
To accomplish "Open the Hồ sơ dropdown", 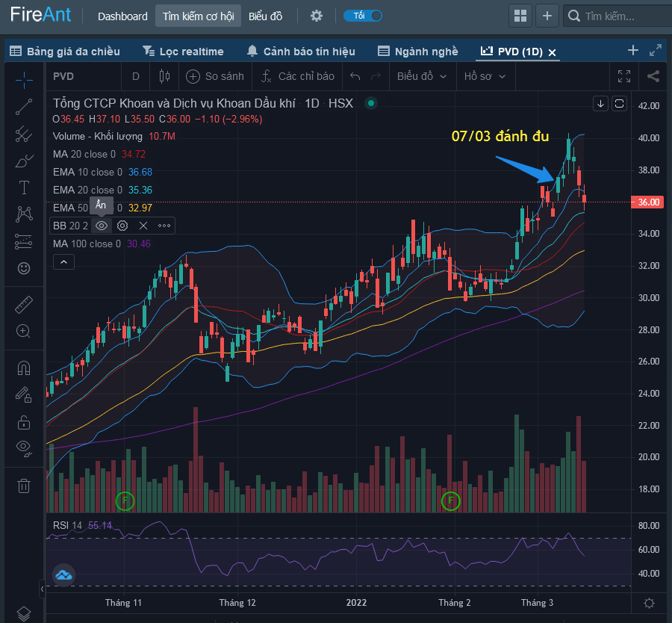I will tap(485, 76).
